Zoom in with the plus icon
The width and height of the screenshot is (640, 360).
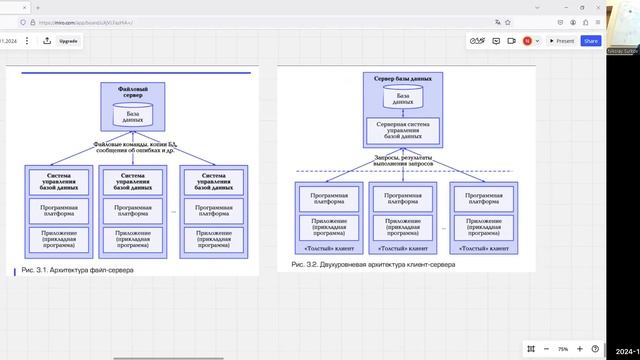coord(580,349)
